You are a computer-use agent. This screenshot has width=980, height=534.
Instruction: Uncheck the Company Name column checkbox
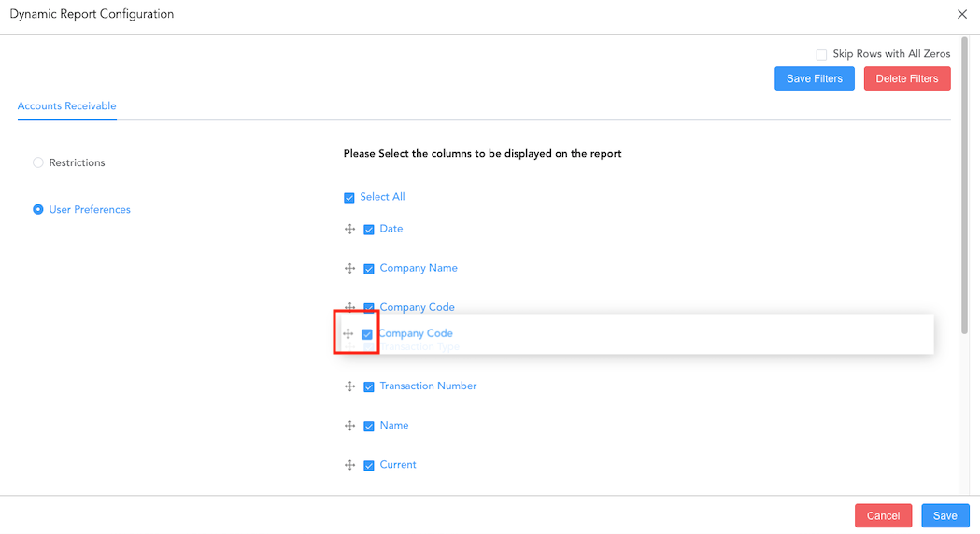[x=369, y=269]
